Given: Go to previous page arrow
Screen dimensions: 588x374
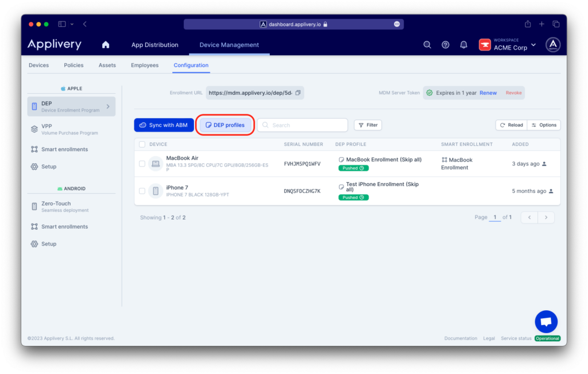Looking at the screenshot, I should [x=529, y=217].
